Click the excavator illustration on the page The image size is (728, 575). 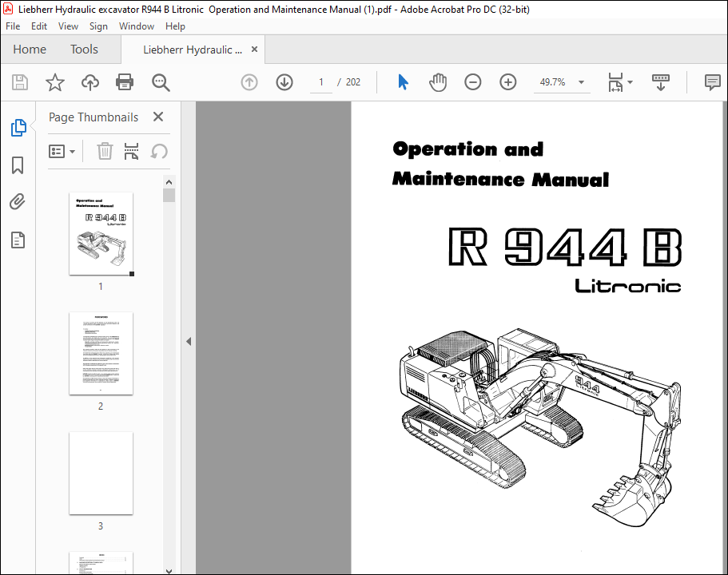(x=540, y=427)
